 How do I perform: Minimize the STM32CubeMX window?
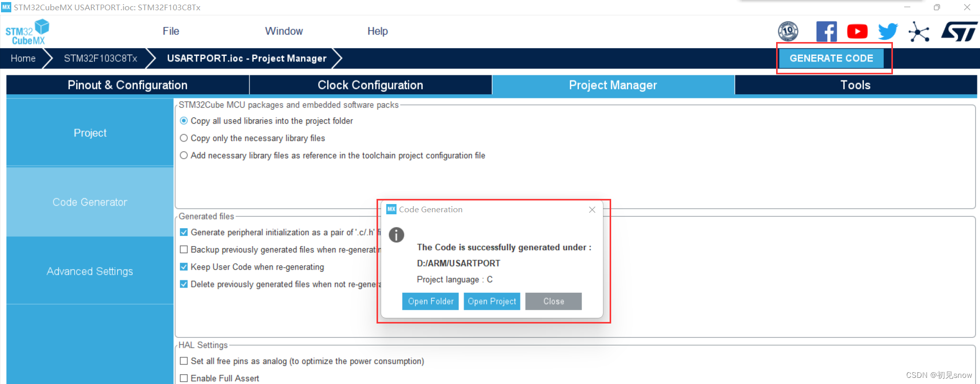click(907, 7)
